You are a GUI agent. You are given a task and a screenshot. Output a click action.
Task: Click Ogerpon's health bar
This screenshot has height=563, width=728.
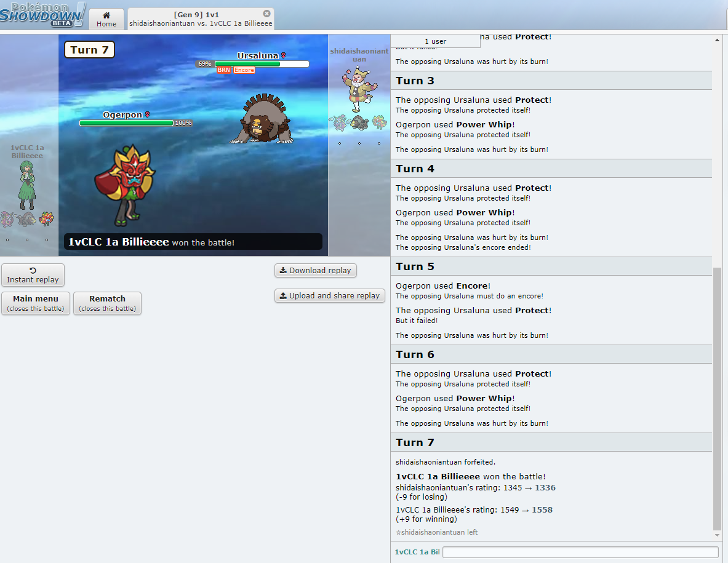(x=126, y=123)
